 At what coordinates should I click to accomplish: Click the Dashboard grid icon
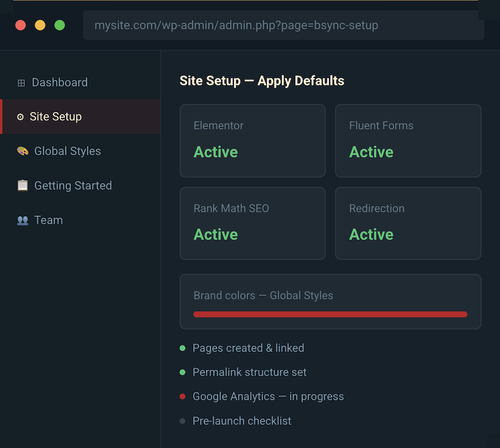pyautogui.click(x=21, y=83)
